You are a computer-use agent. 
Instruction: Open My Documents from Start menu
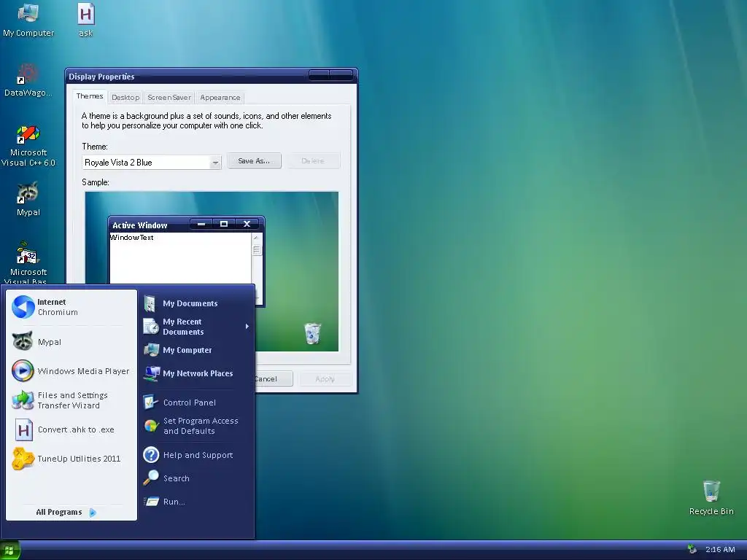click(x=196, y=303)
